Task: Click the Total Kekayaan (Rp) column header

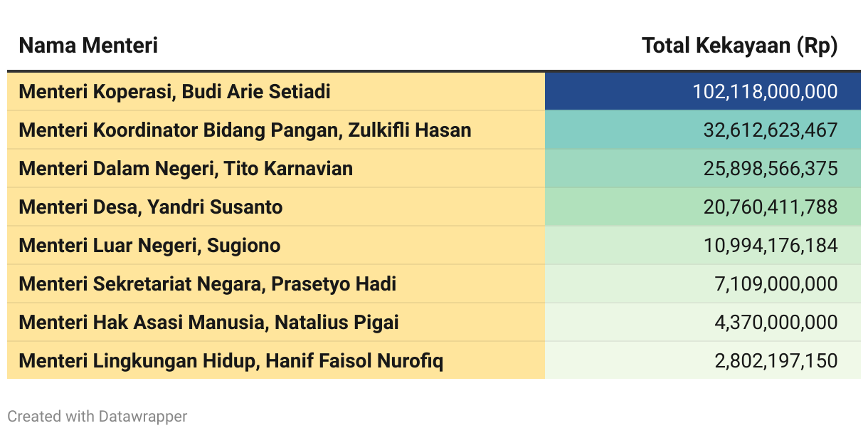Action: tap(740, 46)
